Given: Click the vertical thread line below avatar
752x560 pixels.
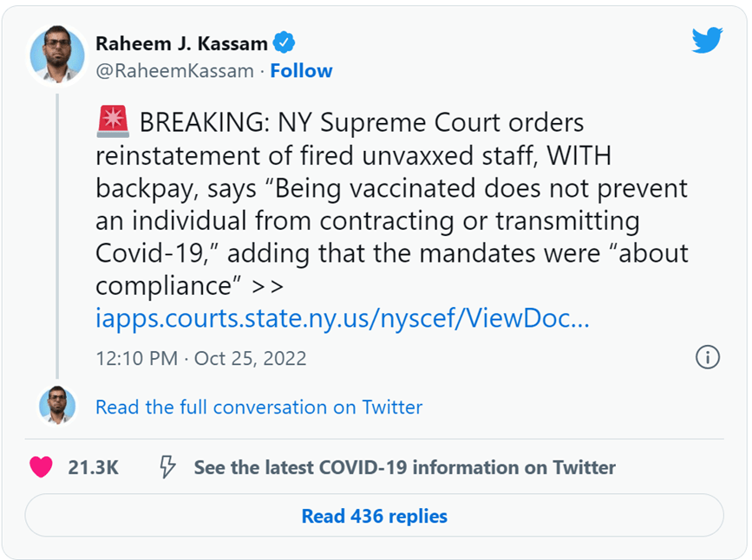Looking at the screenshot, I should [57, 234].
